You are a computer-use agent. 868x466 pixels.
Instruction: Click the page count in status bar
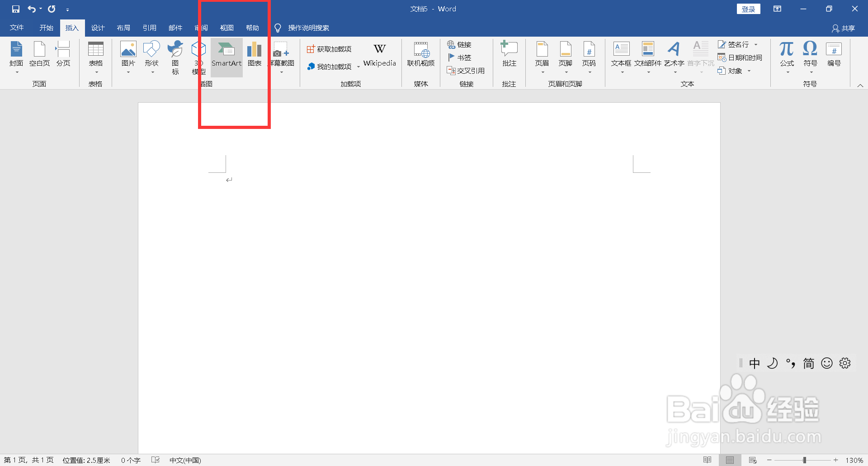coord(29,460)
